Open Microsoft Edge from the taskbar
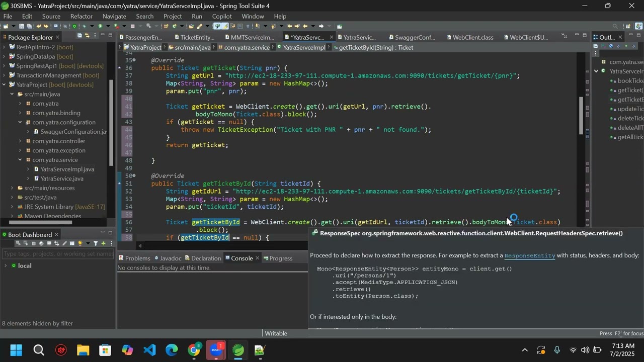This screenshot has width=644, height=362. point(172,350)
